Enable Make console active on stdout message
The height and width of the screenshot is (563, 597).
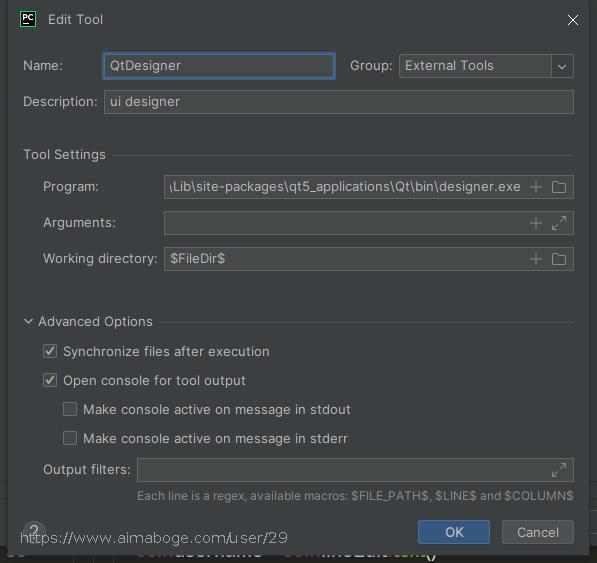(70, 409)
